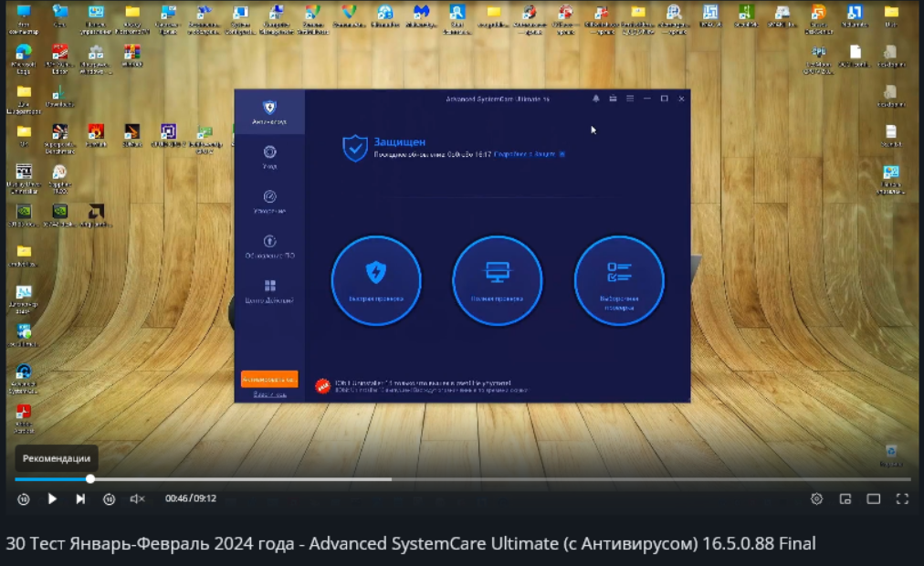Screen dimensions: 924x566
Task: Select the Microsoft Edge desktop icon
Action: coord(24,60)
